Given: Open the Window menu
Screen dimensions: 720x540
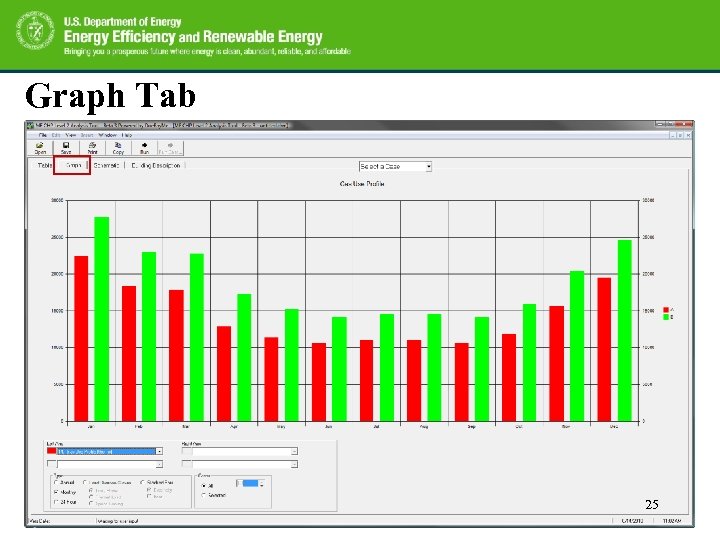Looking at the screenshot, I should pos(107,135).
